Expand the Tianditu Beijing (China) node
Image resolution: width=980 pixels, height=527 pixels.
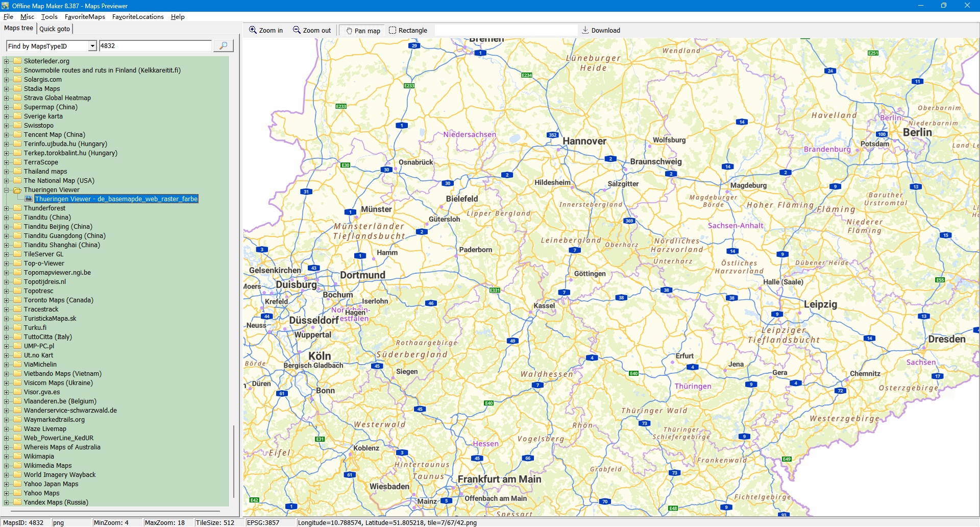point(7,227)
